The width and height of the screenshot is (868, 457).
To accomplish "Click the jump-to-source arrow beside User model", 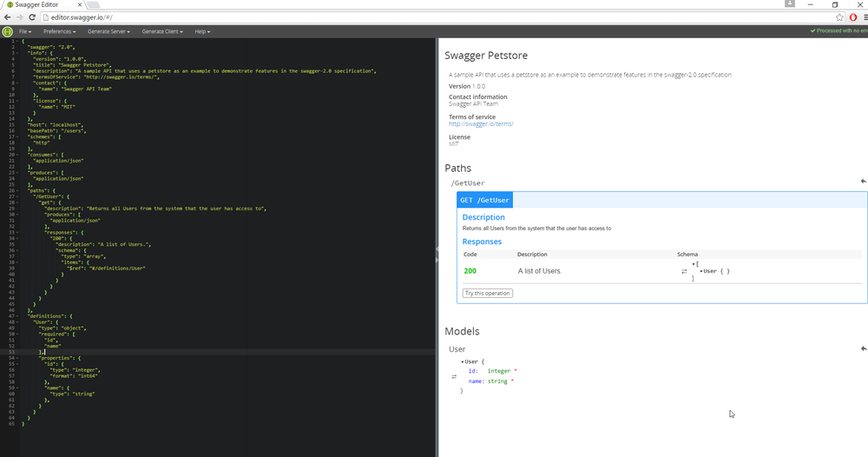I will (863, 348).
